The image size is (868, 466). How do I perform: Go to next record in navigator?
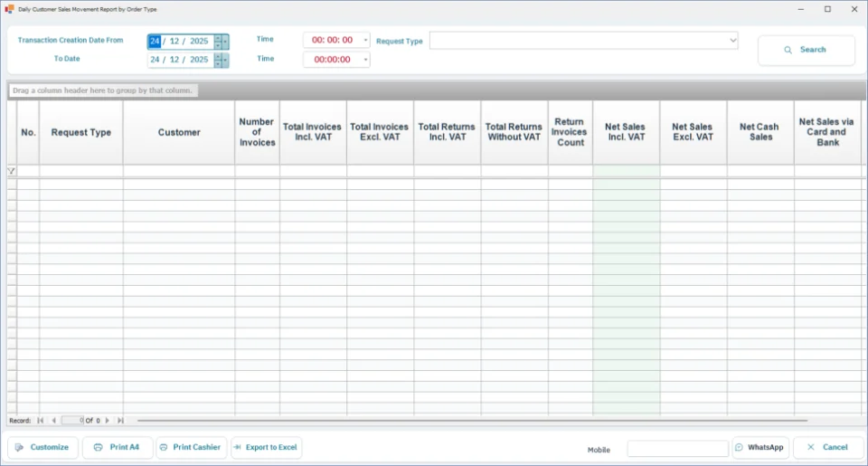tap(108, 421)
